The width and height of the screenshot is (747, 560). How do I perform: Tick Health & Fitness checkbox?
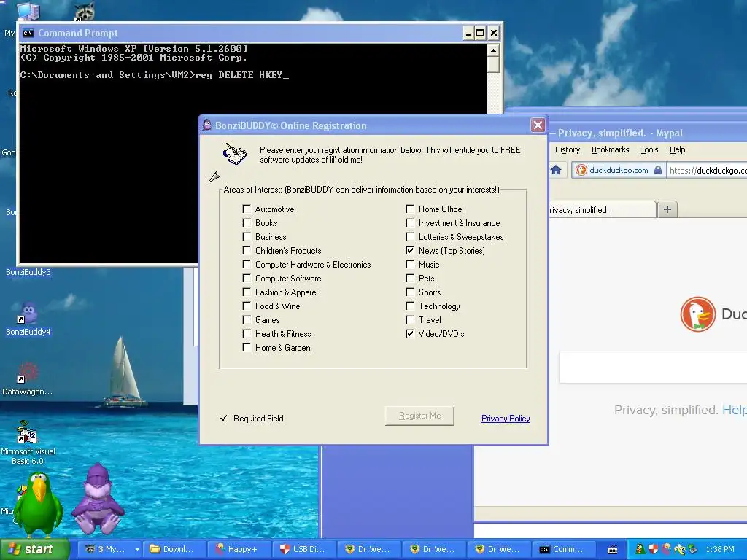coord(247,333)
